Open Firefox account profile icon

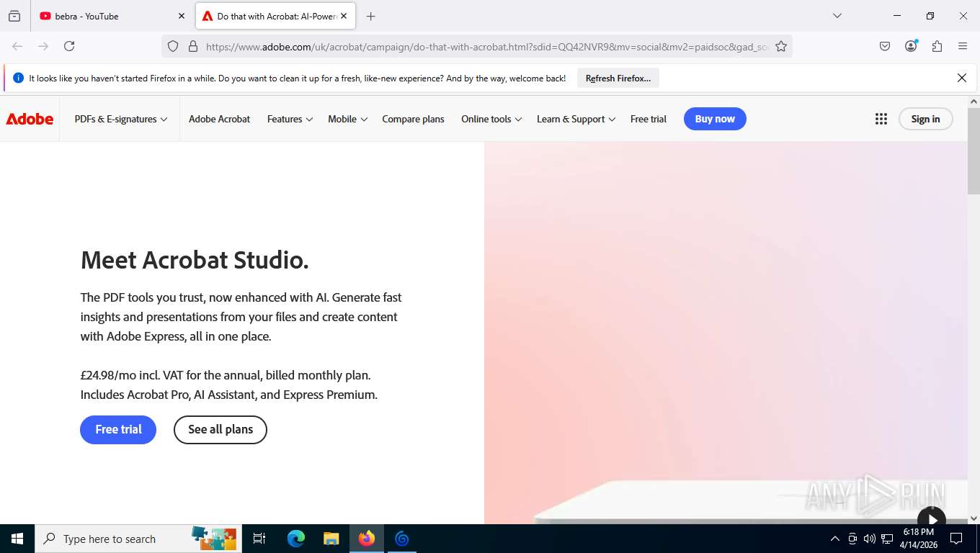(x=911, y=46)
